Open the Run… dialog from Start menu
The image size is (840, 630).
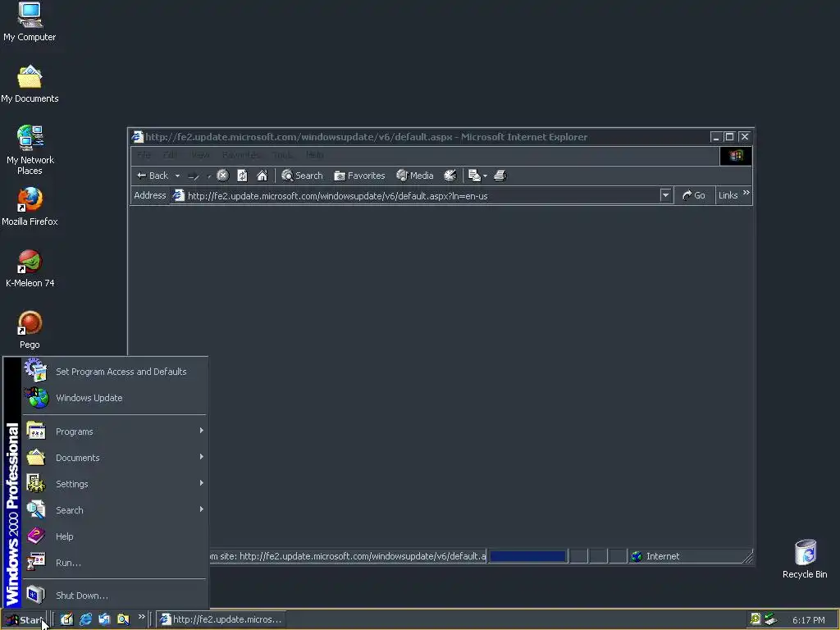click(115, 563)
